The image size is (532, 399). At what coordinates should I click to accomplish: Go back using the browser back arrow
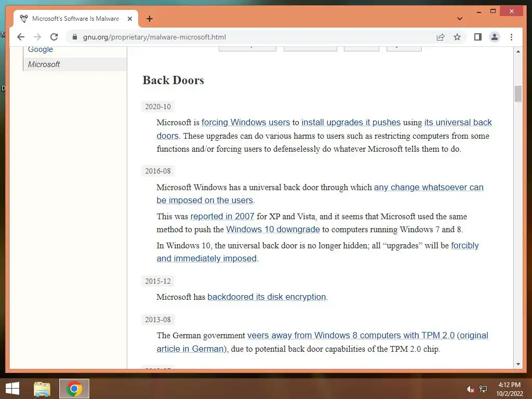(x=21, y=37)
